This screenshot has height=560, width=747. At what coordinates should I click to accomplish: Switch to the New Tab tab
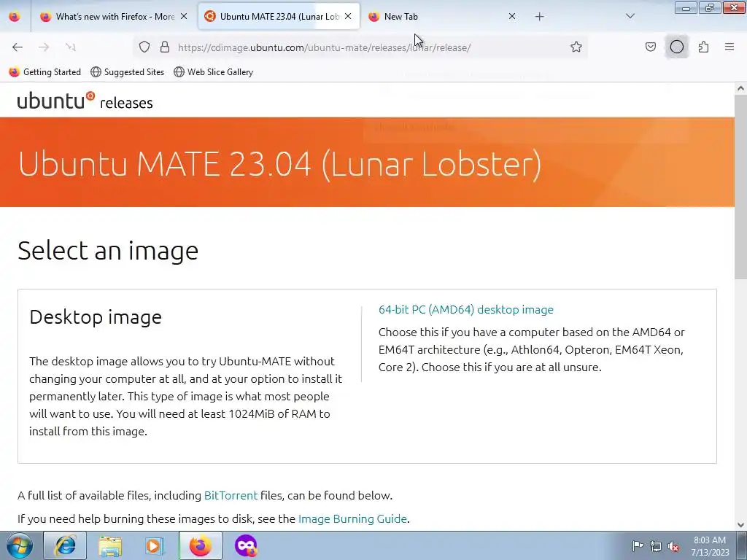coord(441,17)
